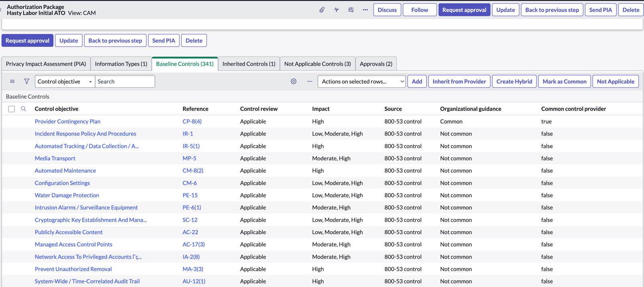Open the more options ellipsis icon
644x287 pixels.
(365, 10)
